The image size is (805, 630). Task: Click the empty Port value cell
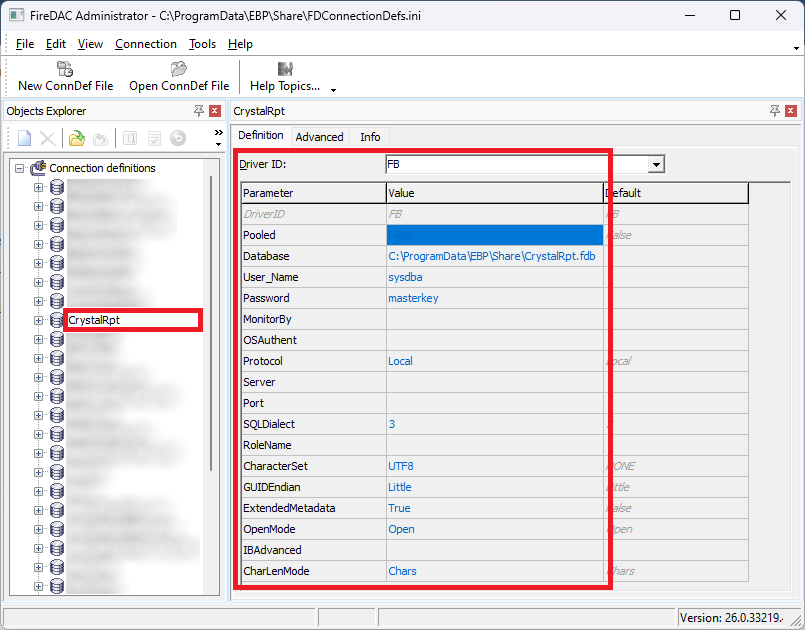(495, 404)
